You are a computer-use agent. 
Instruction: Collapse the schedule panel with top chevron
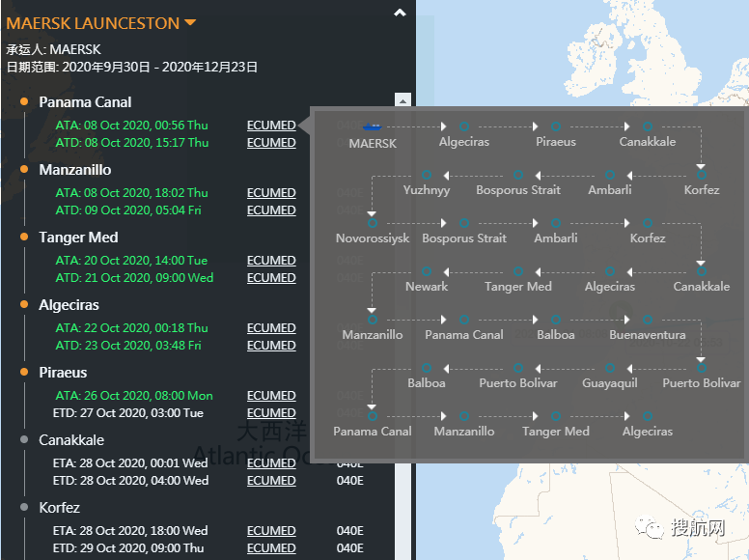(401, 14)
